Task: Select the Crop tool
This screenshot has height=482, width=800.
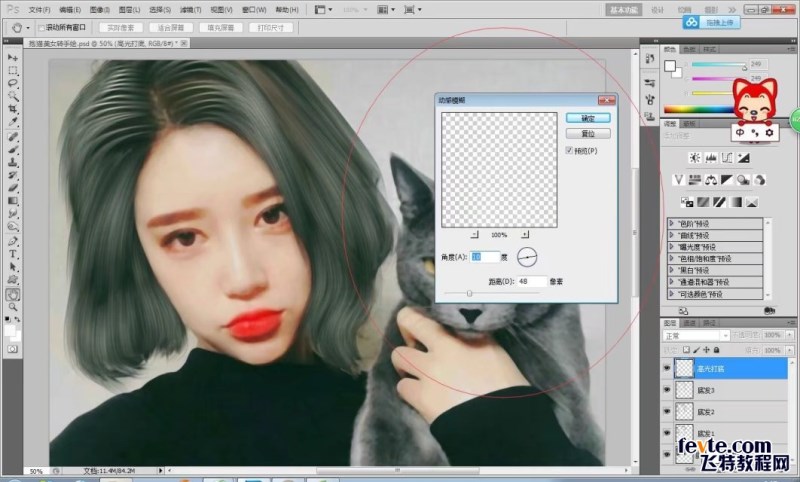Action: (x=13, y=109)
